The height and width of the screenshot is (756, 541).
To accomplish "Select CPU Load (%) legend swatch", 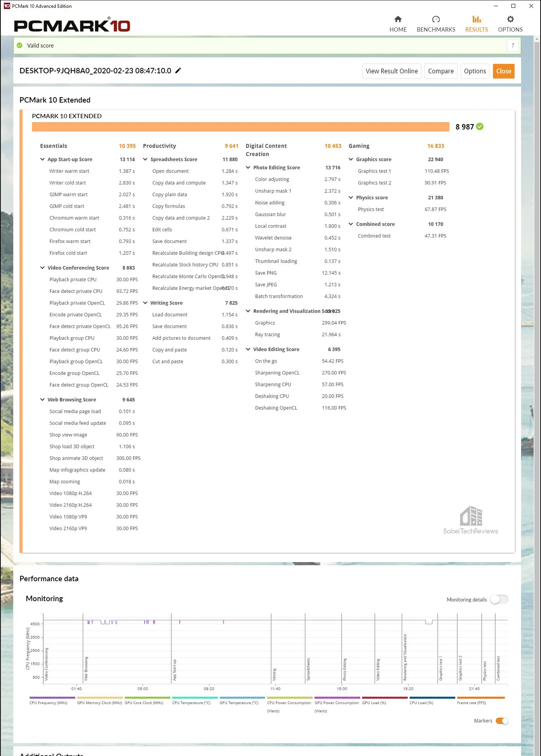I will (433, 697).
